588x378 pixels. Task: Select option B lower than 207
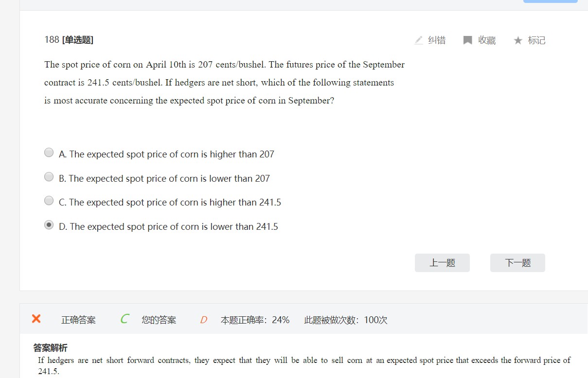click(x=49, y=177)
